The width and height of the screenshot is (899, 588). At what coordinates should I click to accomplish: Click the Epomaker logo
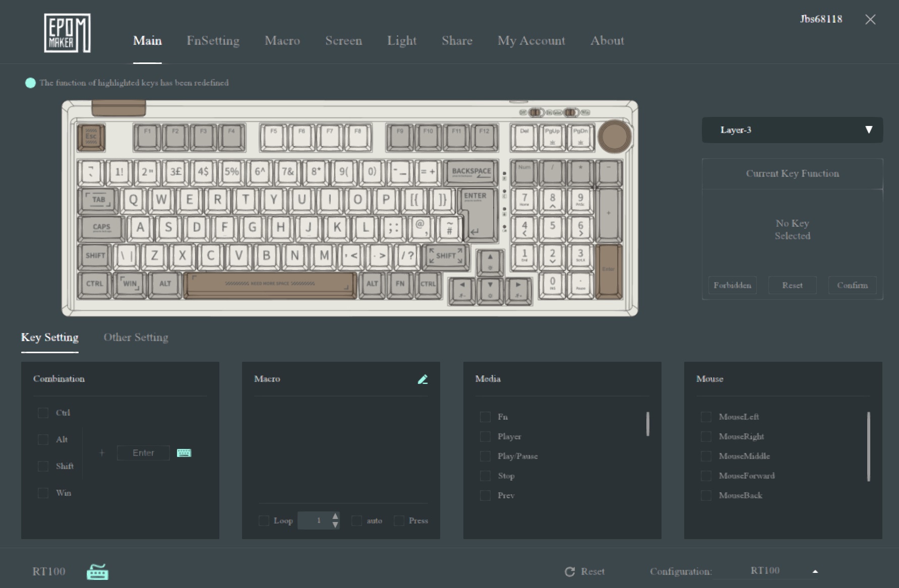pos(67,33)
